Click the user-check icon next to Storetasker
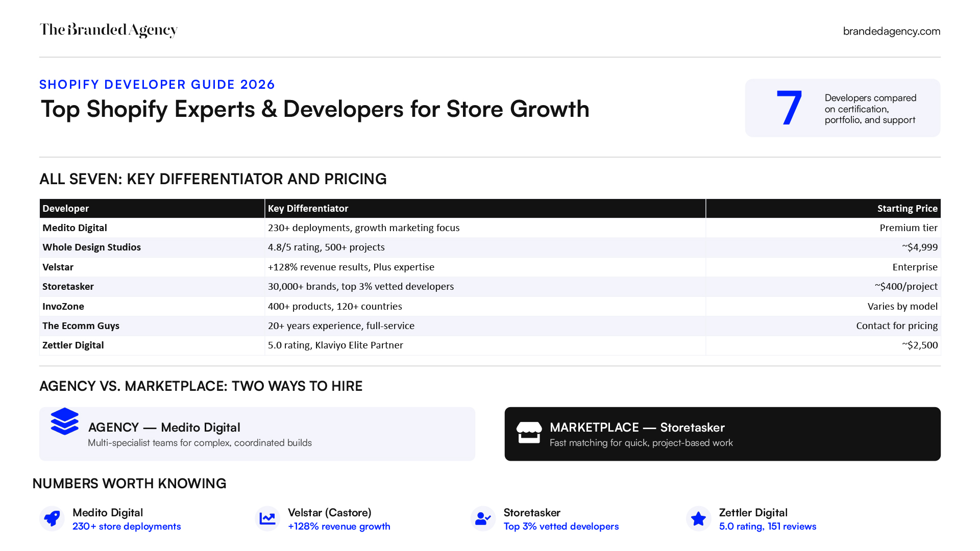980x551 pixels. click(x=483, y=518)
